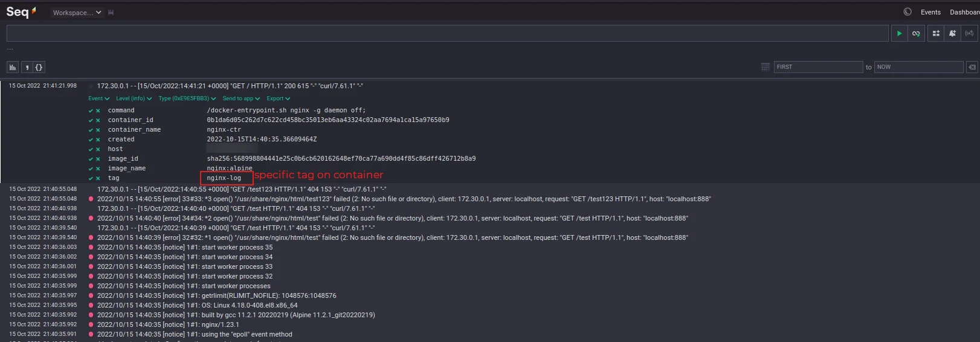Image resolution: width=980 pixels, height=342 pixels.
Task: Click the built by gcc 11.2.1 event
Action: [236, 315]
